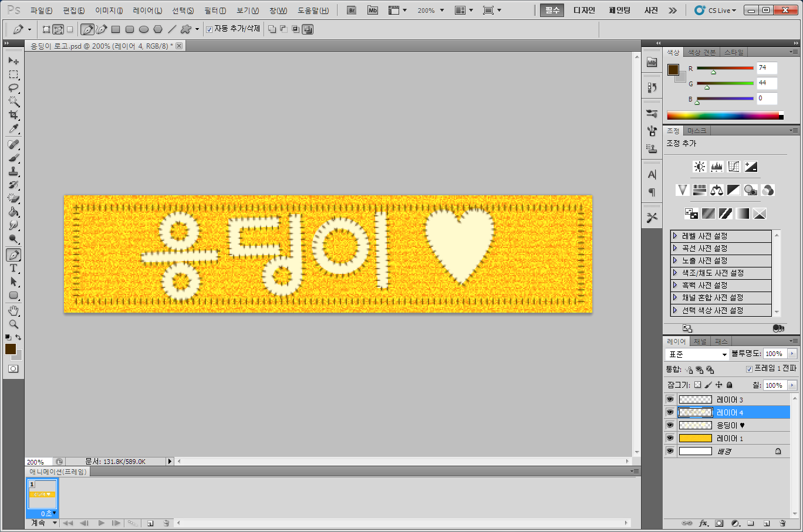This screenshot has height=532, width=803.
Task: Select the Rectangular Marquee tool
Action: tap(14, 74)
